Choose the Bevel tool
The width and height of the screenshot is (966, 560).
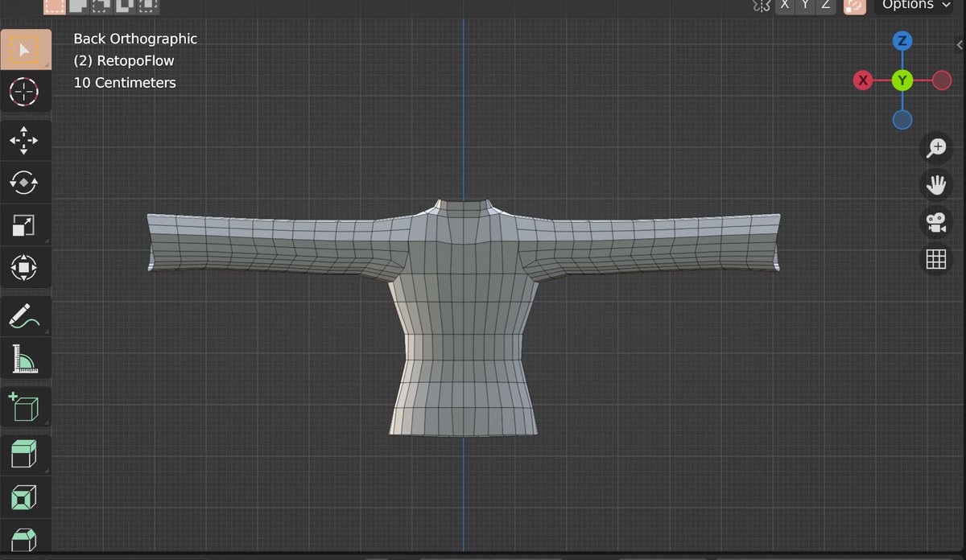tap(26, 537)
